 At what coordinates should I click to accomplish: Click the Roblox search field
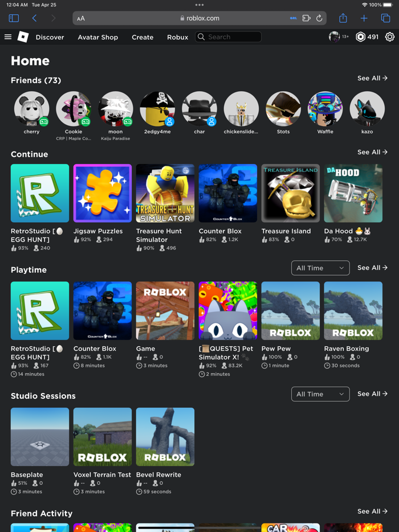(x=228, y=36)
